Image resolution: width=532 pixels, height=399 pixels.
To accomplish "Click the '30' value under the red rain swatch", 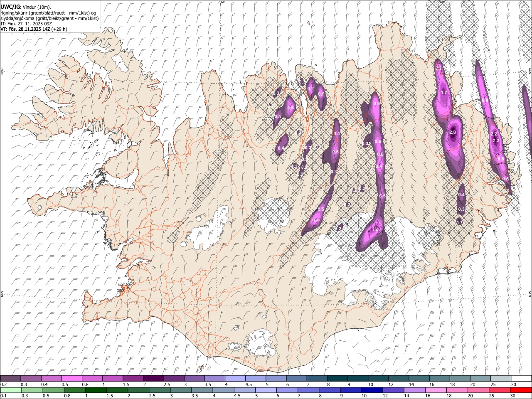I will coord(514,396).
